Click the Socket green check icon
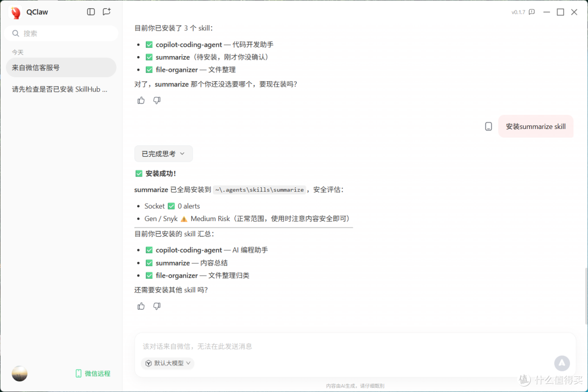This screenshot has width=588, height=392. (171, 206)
